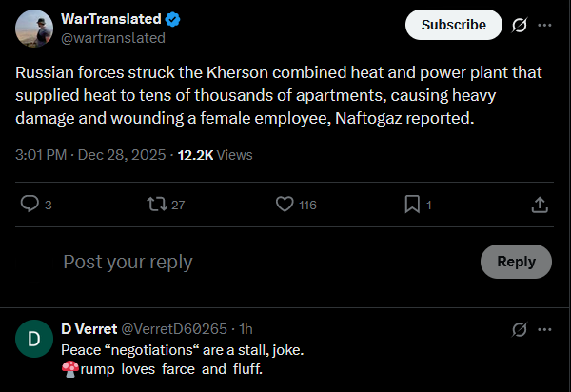Share the post via share icon

(539, 204)
